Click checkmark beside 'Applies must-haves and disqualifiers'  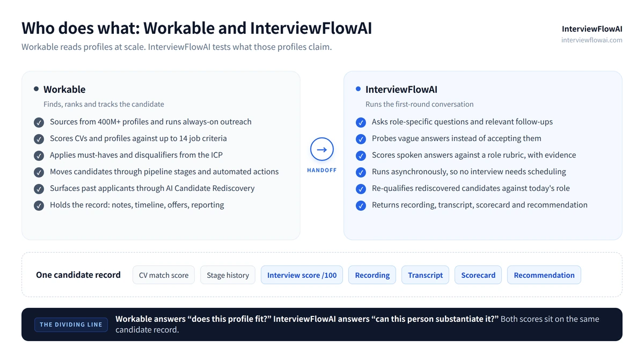click(39, 156)
